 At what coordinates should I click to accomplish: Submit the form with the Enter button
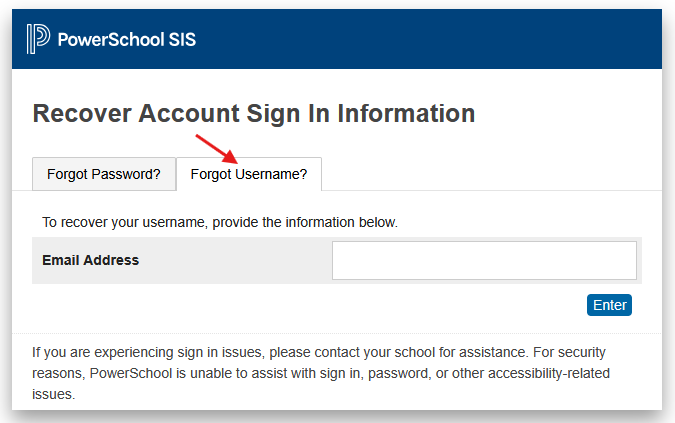[609, 305]
